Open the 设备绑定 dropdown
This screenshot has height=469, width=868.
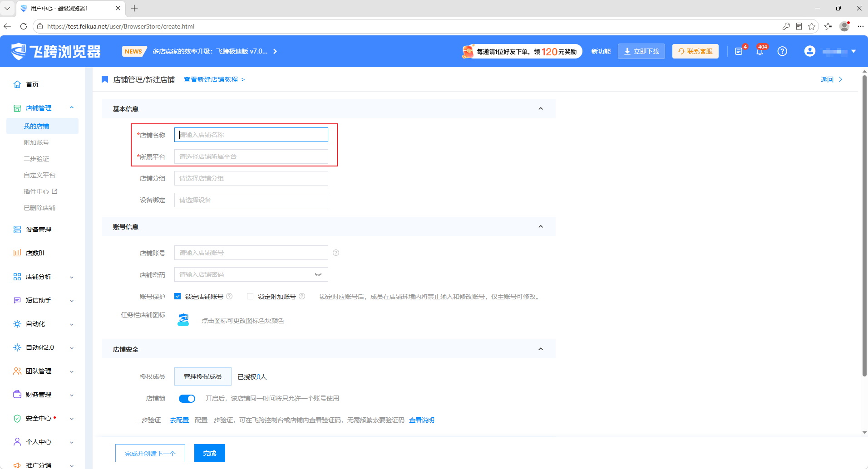pyautogui.click(x=251, y=200)
